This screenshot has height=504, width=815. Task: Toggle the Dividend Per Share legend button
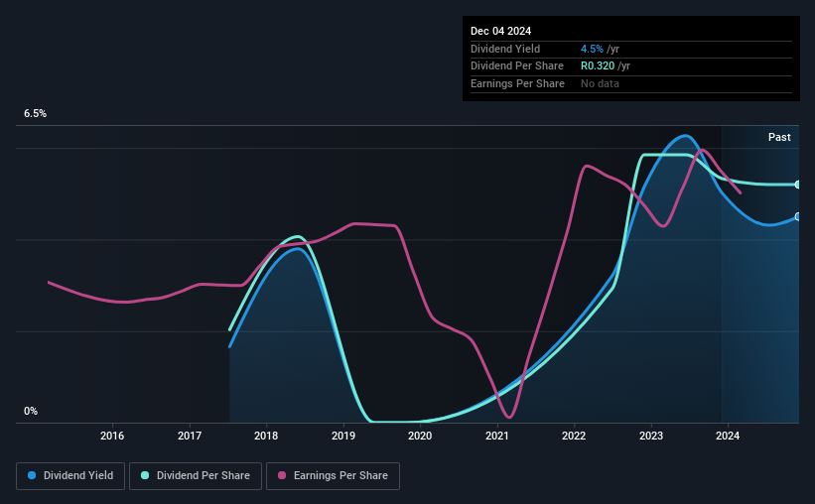[x=196, y=476]
